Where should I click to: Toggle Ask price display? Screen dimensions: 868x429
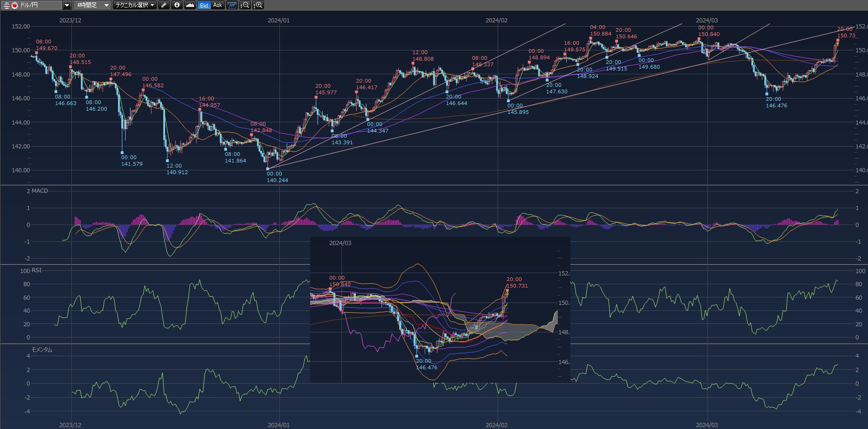coord(217,5)
